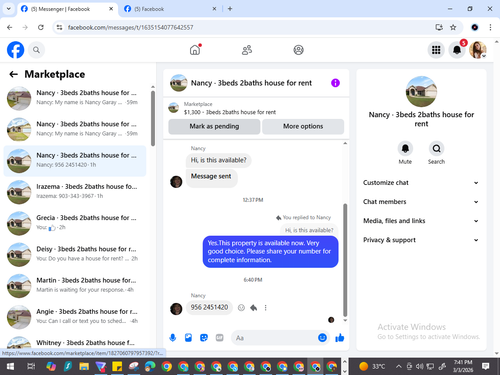Send a thumbs-up like

click(340, 338)
